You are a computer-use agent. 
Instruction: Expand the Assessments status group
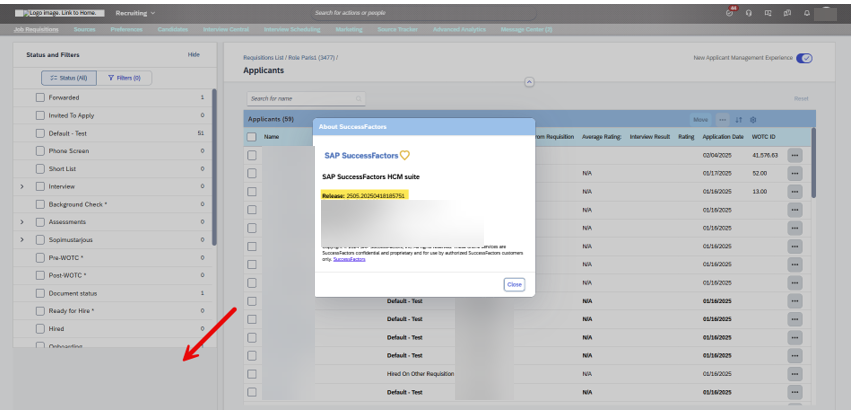[x=22, y=222]
